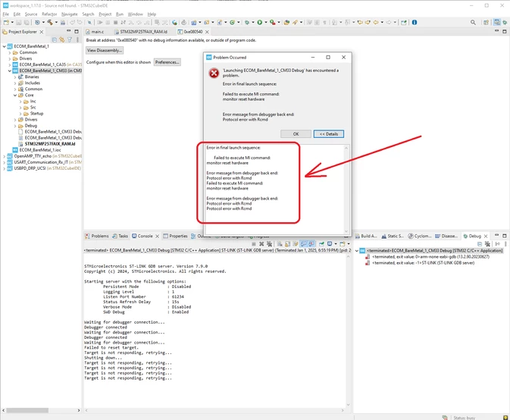
Task: Click the Save toolbar icon
Action: [x=18, y=23]
